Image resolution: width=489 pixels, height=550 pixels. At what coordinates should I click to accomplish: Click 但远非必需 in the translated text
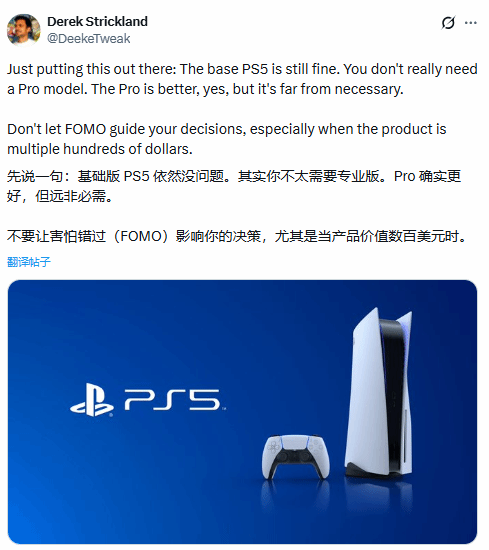point(70,196)
